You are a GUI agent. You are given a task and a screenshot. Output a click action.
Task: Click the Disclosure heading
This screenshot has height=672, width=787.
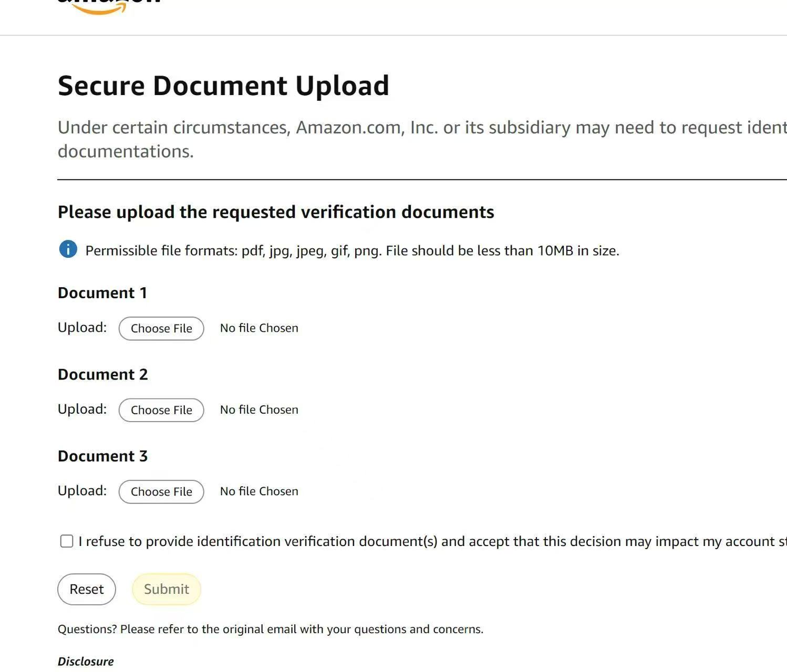pyautogui.click(x=86, y=661)
